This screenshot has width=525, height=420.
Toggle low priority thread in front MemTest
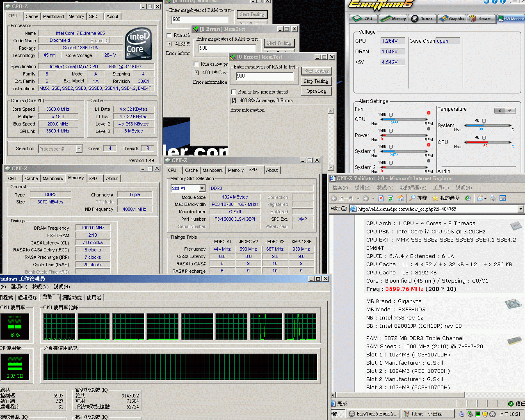click(x=233, y=92)
